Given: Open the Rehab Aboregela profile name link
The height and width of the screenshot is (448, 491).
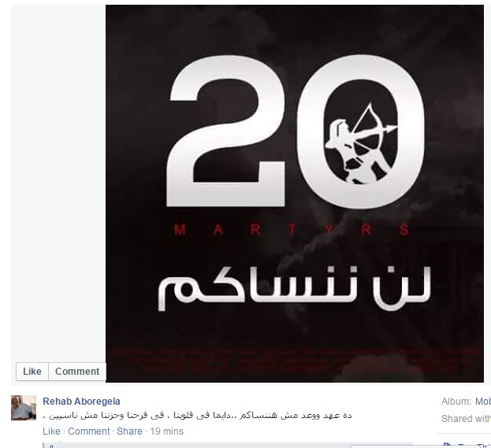Looking at the screenshot, I should [81, 401].
